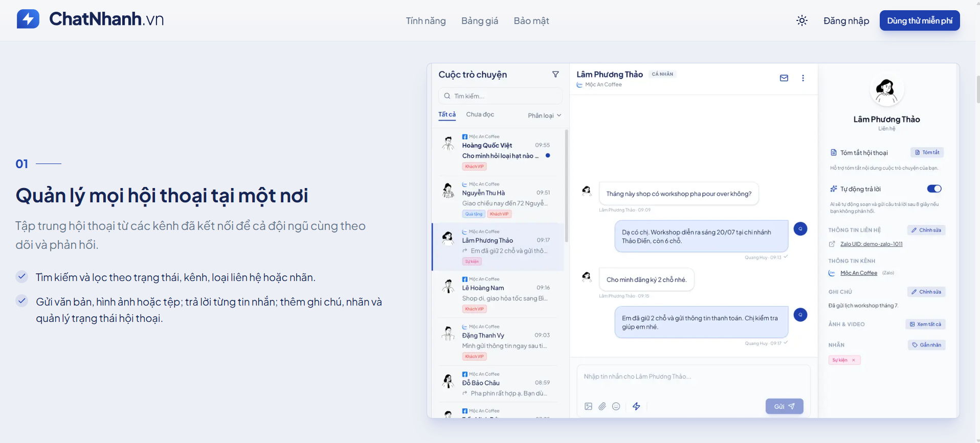Open the emoji picker icon
Screen dimensions: 980x443
click(616, 406)
